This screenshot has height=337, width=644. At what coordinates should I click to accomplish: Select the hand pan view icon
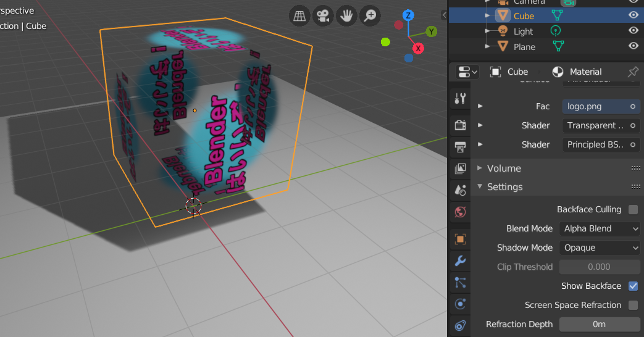(346, 16)
